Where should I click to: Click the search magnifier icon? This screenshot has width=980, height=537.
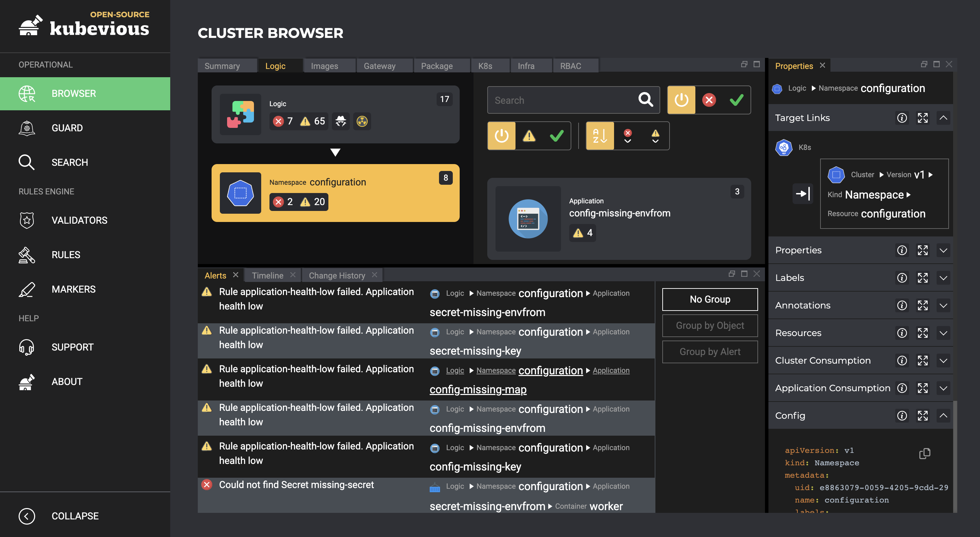[646, 100]
